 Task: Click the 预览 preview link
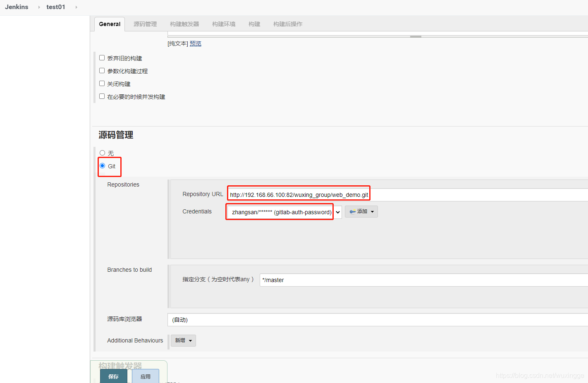[196, 43]
